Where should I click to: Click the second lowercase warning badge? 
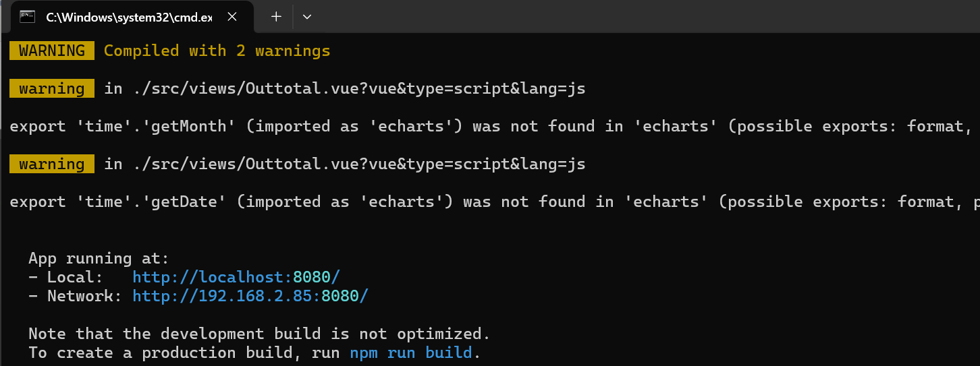52,164
